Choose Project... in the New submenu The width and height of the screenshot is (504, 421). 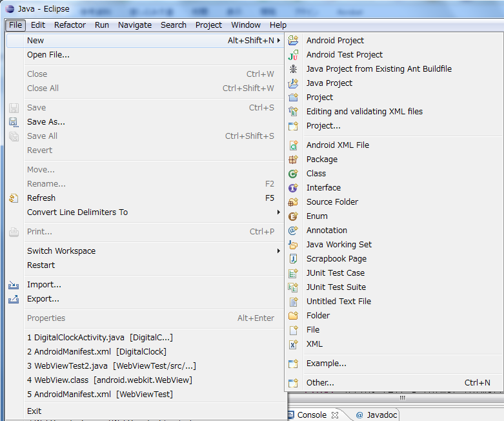[x=394, y=126]
